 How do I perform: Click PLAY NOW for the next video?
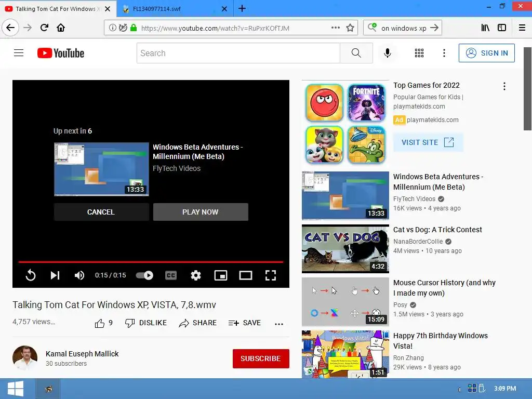coord(201,212)
